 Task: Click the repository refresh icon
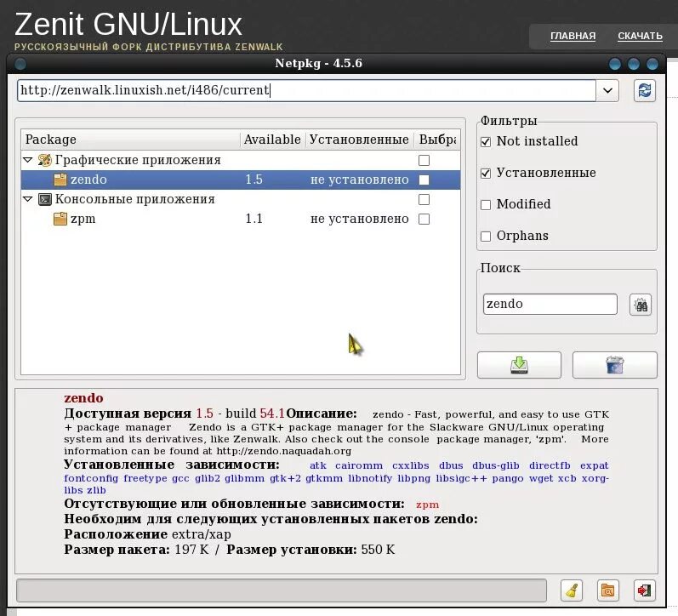[644, 90]
